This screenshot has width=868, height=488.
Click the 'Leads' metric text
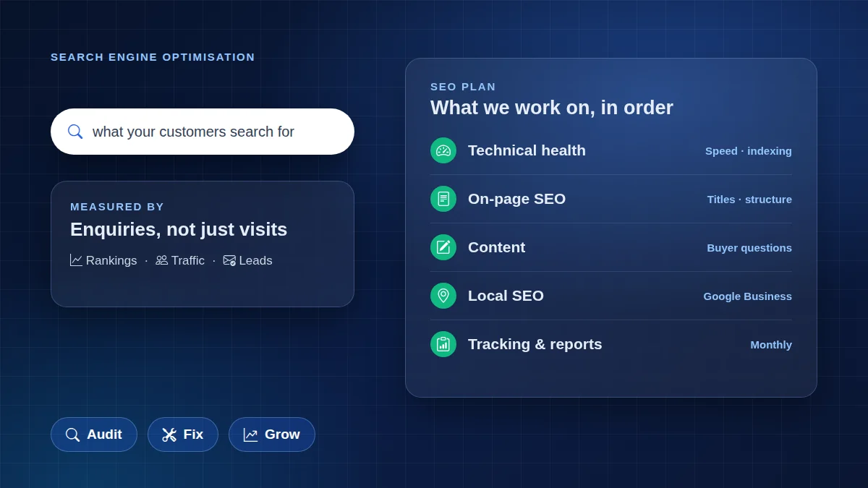(x=256, y=261)
